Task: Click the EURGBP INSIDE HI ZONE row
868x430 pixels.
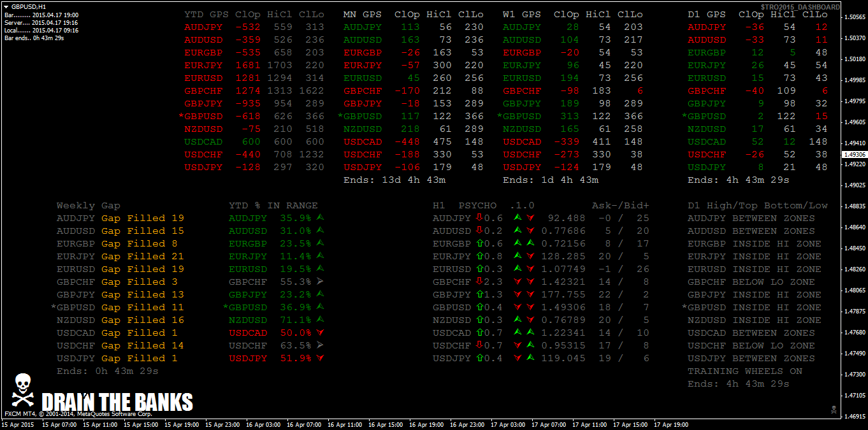Action: pyautogui.click(x=755, y=243)
